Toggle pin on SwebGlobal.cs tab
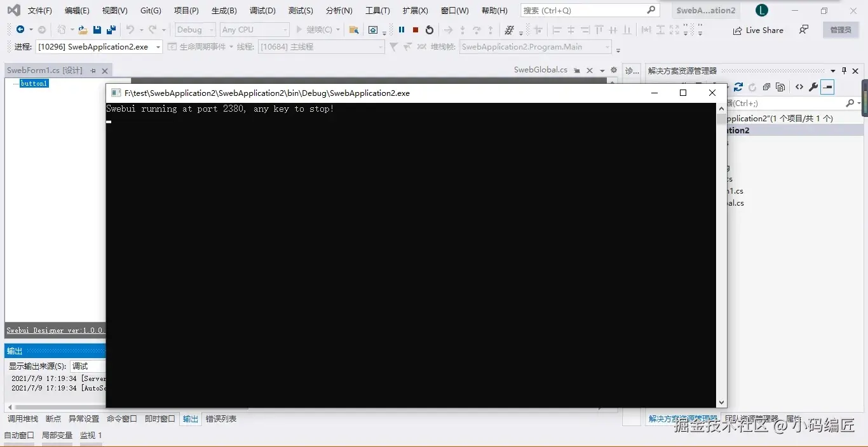This screenshot has width=868, height=447. point(576,70)
